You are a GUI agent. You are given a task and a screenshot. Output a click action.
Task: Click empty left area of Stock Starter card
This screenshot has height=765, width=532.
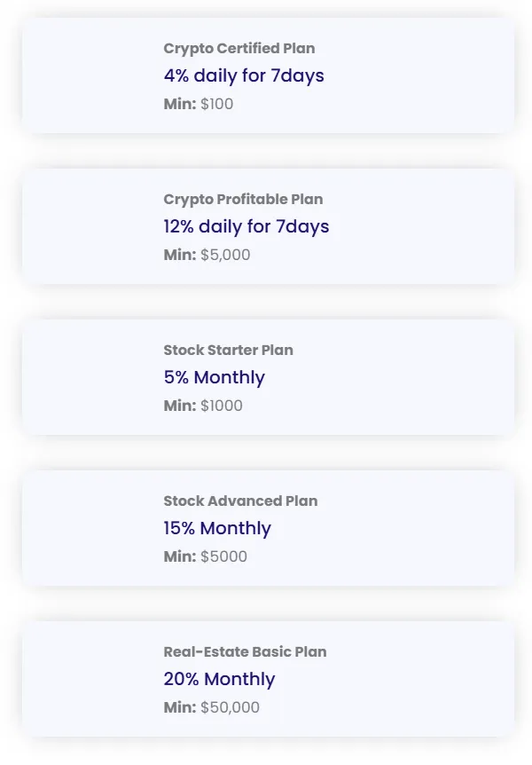[x=89, y=377]
